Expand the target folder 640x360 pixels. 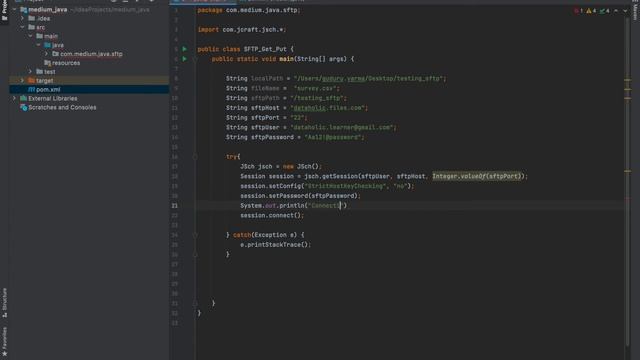(23, 81)
